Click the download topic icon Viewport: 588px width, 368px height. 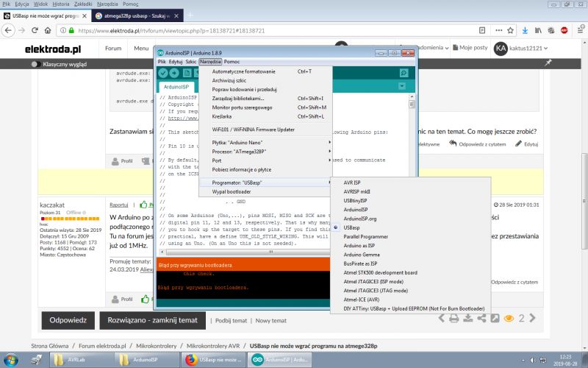[x=468, y=319]
